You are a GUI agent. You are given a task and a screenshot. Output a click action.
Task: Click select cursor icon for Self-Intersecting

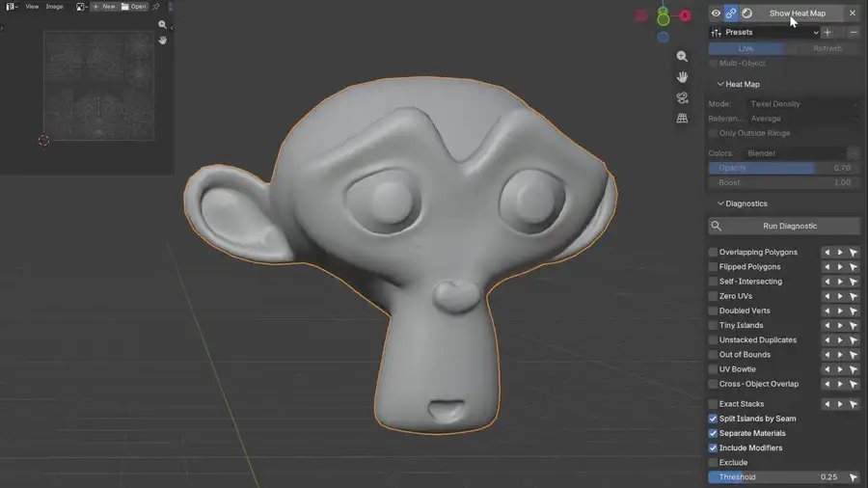[x=854, y=282]
